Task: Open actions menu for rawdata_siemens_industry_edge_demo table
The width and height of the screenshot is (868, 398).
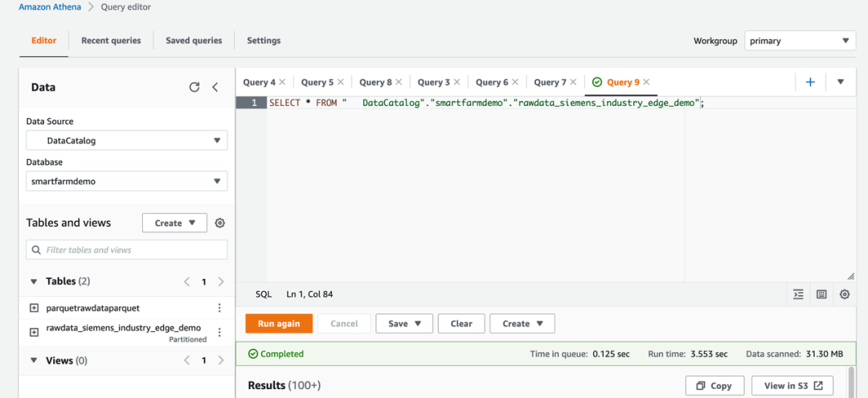Action: click(x=219, y=332)
